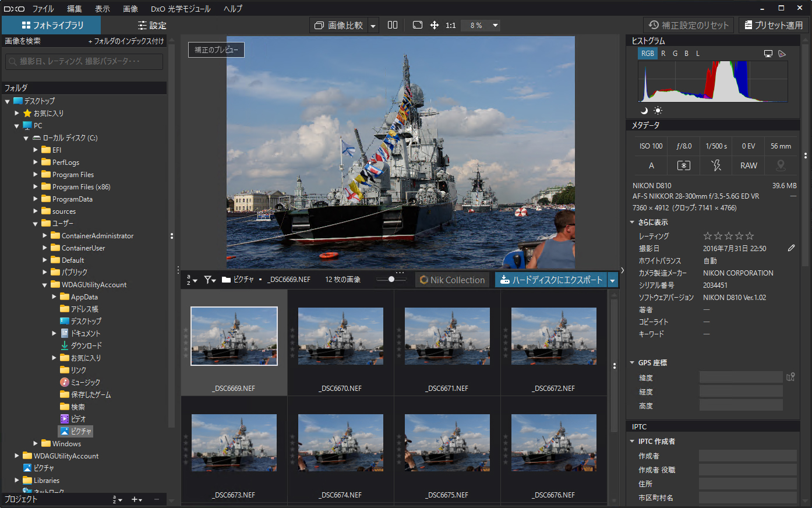Switch histogram to the L channel

697,54
